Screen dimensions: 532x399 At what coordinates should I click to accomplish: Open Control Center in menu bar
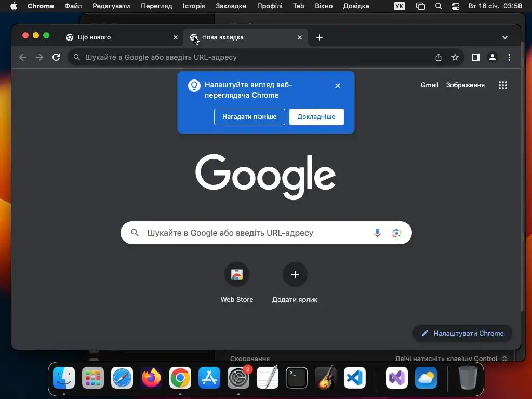click(x=455, y=6)
